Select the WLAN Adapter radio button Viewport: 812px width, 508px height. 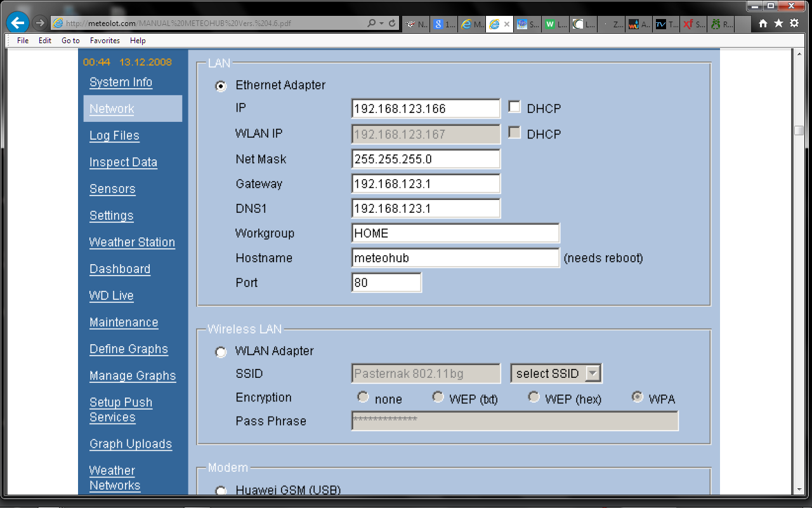click(x=221, y=352)
